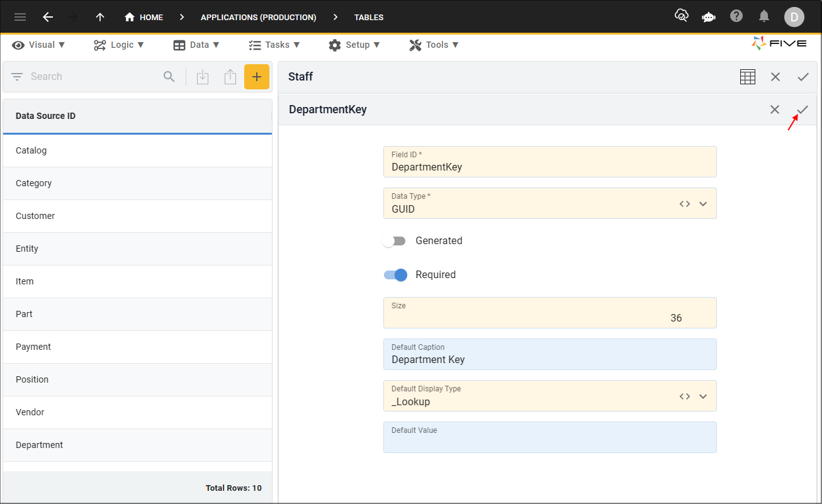The height and width of the screenshot is (504, 822).
Task: Open the Tasks menu
Action: pyautogui.click(x=274, y=45)
